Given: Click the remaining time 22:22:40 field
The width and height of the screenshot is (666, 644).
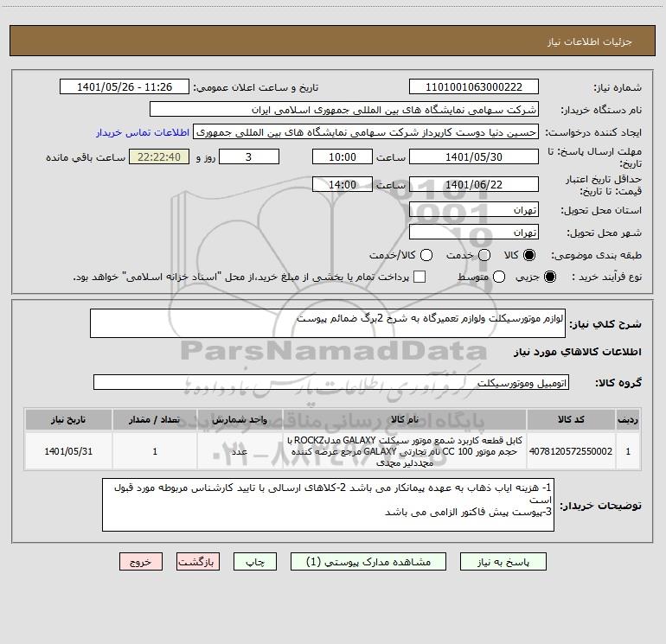Looking at the screenshot, I should (159, 156).
